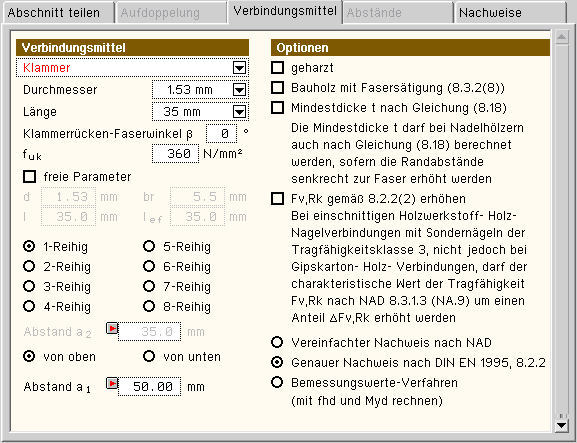This screenshot has width=577, height=443.
Task: Select the Verbindungsmittel tab
Action: pos(285,11)
